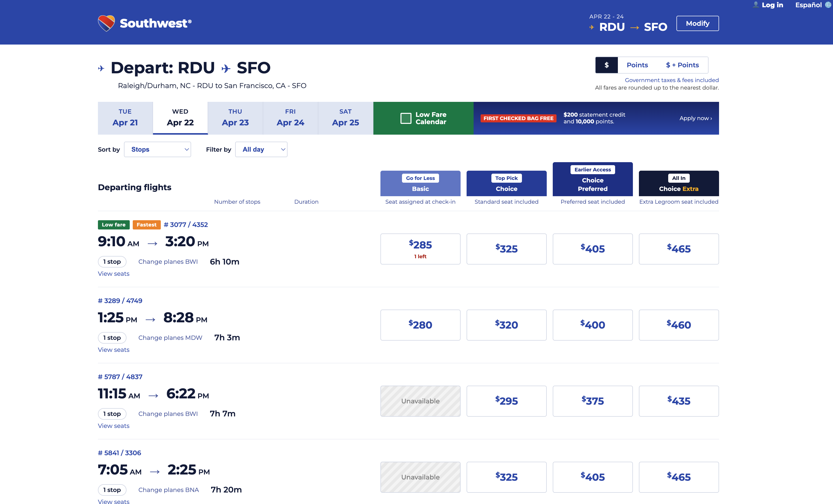Click the First Checked Bag Free badge
This screenshot has width=833, height=504.
pos(518,118)
